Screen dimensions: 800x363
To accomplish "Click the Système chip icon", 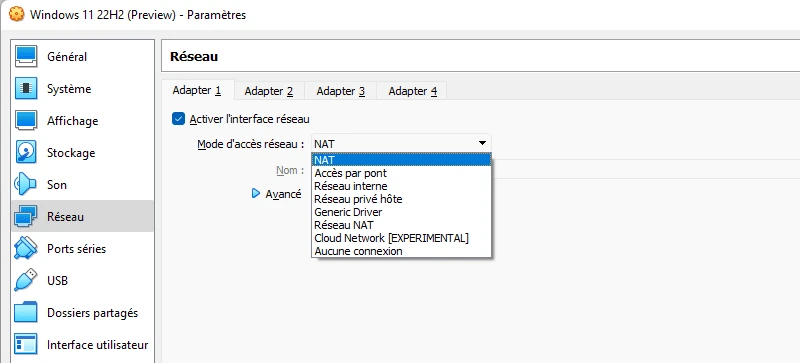I will tap(26, 89).
